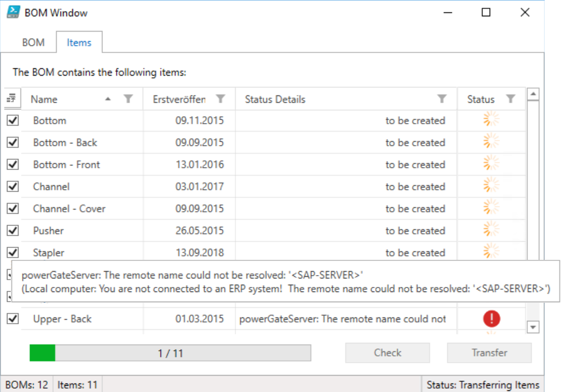Select the Stapler row name

coord(49,252)
